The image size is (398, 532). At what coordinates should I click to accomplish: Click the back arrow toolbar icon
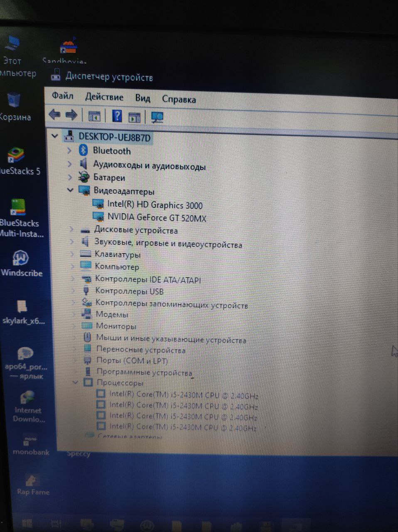(54, 114)
